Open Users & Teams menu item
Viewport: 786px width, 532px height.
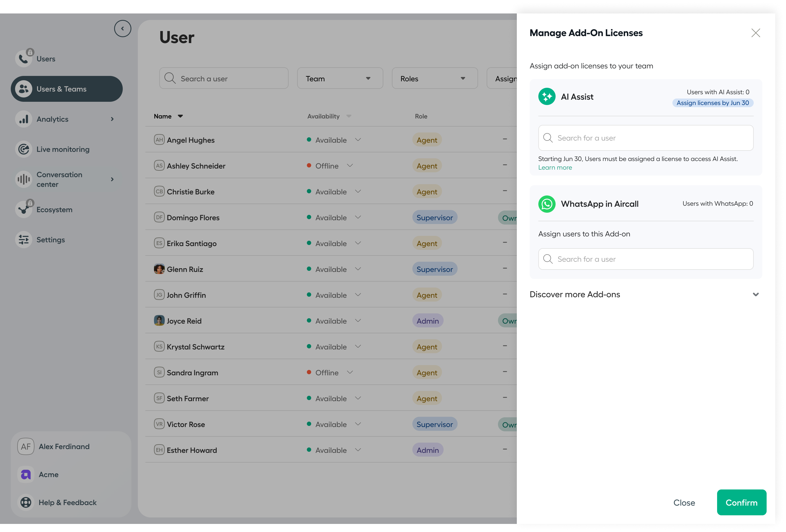point(67,89)
